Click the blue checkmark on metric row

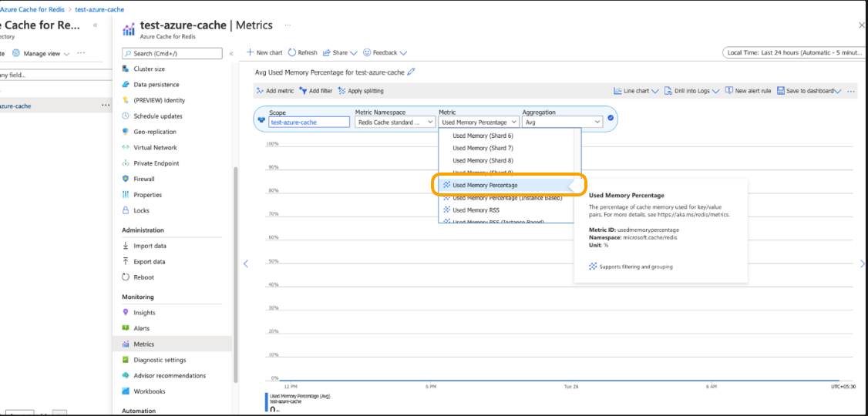[610, 118]
